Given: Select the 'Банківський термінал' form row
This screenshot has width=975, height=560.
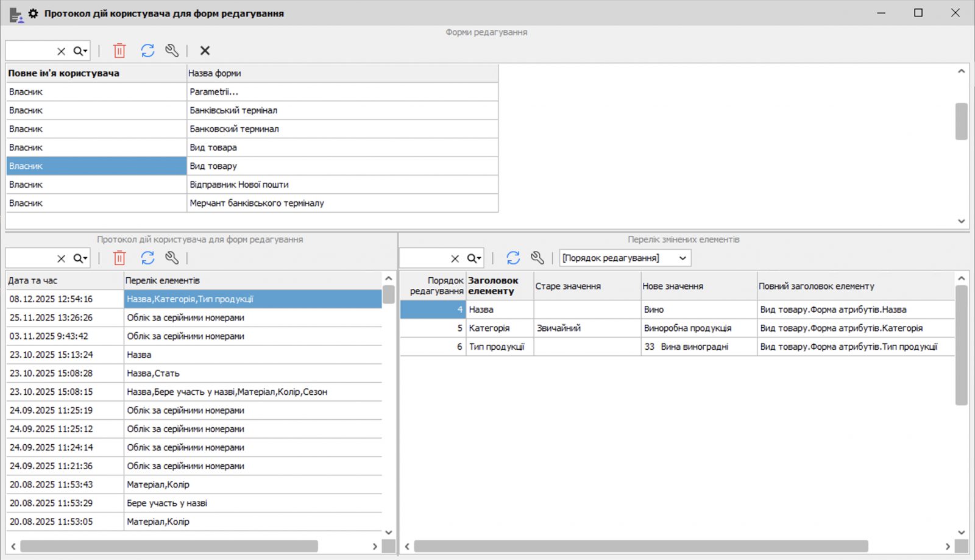Looking at the screenshot, I should coord(233,110).
